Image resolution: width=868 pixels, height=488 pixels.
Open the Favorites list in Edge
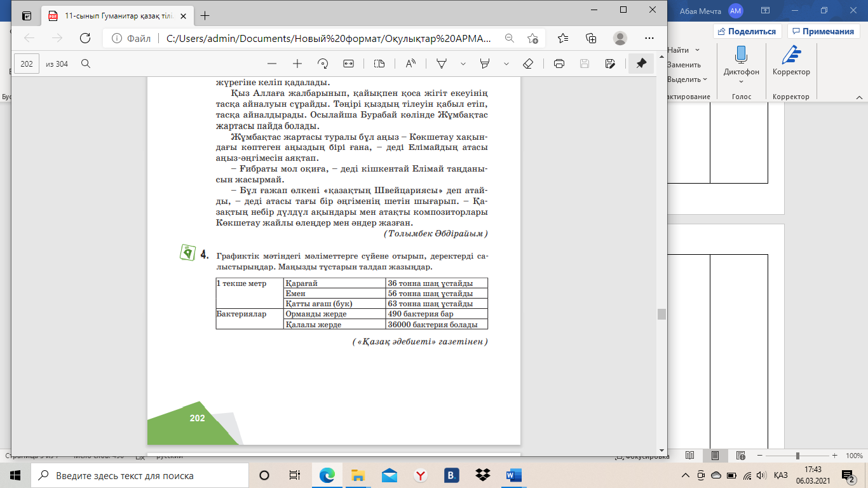pyautogui.click(x=563, y=38)
